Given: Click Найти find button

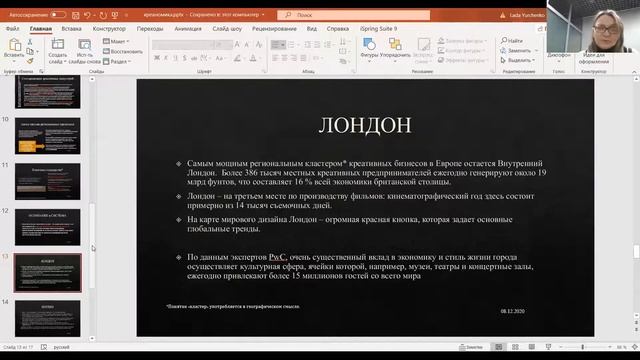Looking at the screenshot, I should coord(512,40).
